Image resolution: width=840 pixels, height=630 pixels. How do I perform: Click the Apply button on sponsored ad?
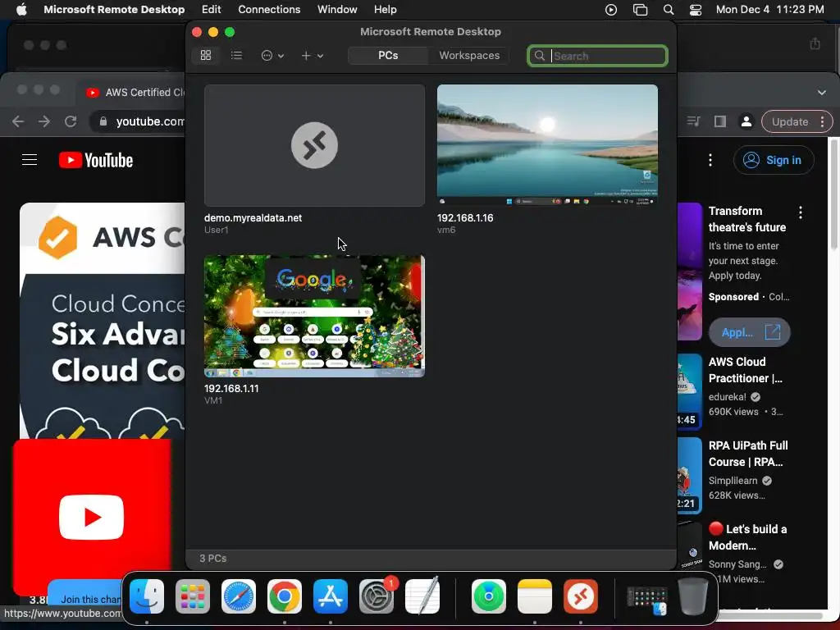[x=750, y=332]
